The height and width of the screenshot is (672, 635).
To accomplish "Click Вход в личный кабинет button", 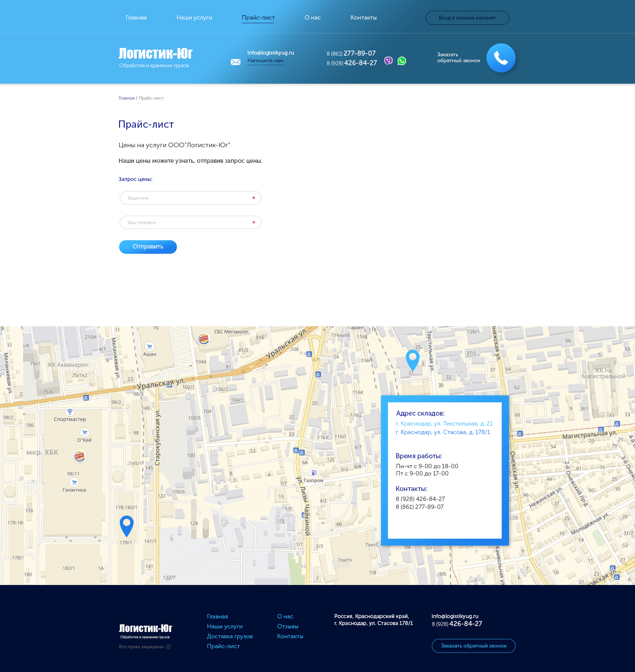I will [467, 18].
